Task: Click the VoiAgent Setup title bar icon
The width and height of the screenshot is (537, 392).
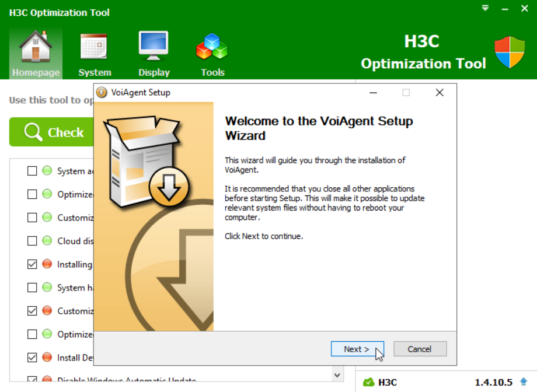Action: (x=102, y=92)
